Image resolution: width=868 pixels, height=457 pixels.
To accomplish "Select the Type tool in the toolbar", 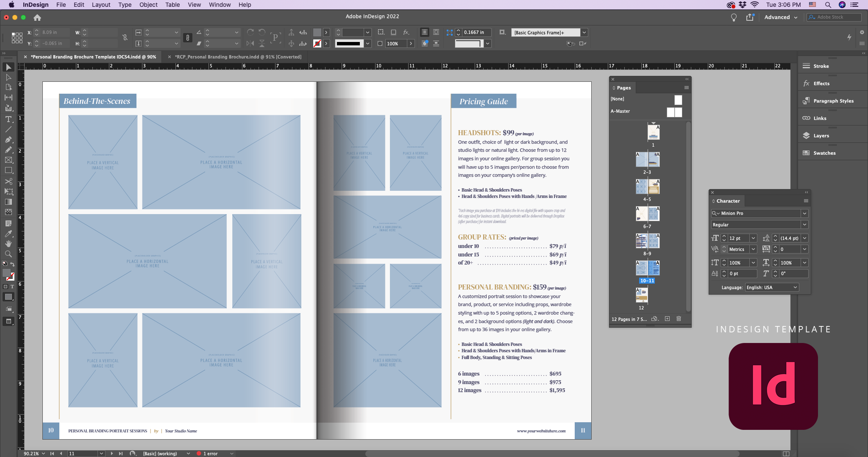I will coord(8,119).
